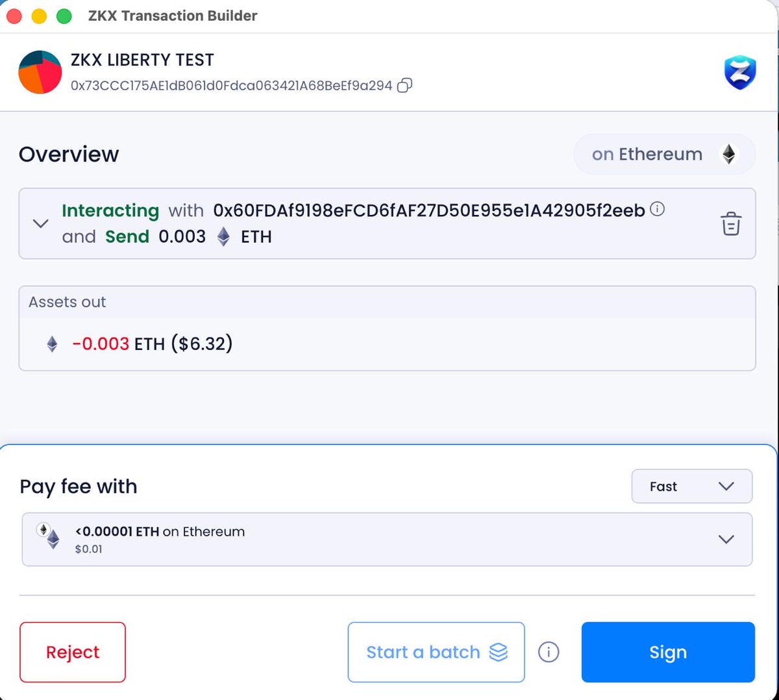Click the green 'Send' label

click(127, 237)
